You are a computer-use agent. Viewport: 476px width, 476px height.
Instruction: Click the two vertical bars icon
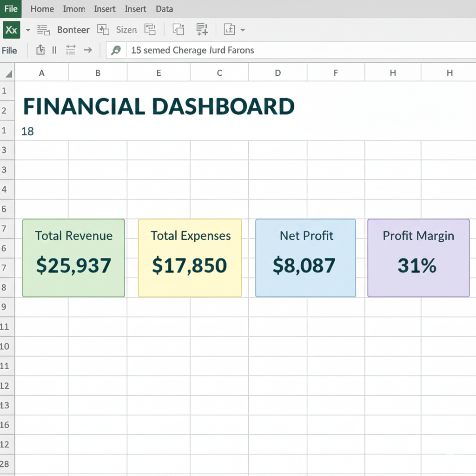click(x=54, y=50)
